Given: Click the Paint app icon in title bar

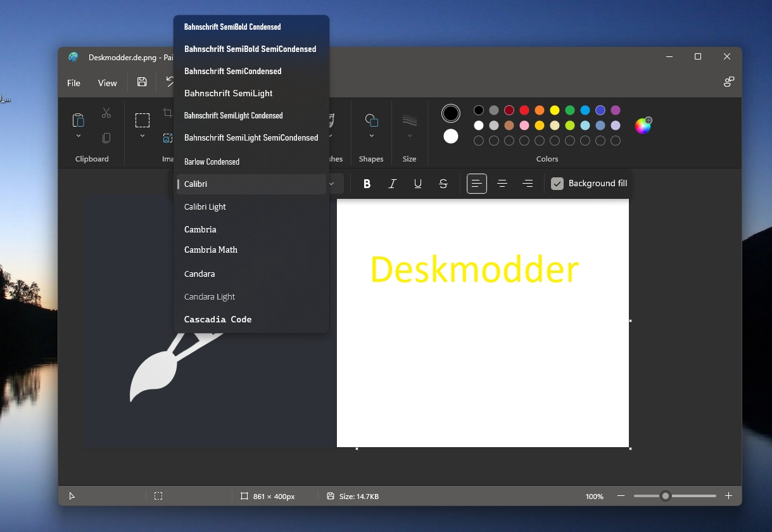Looking at the screenshot, I should (73, 56).
